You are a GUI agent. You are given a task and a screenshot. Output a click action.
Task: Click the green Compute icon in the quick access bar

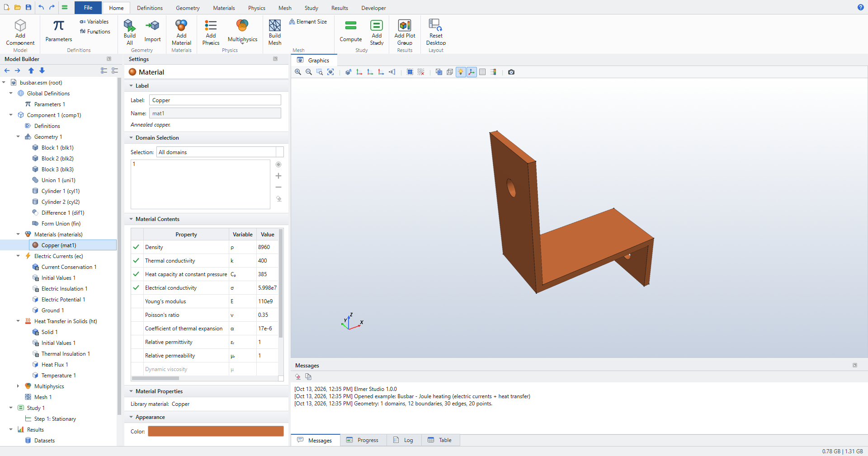pyautogui.click(x=65, y=7)
